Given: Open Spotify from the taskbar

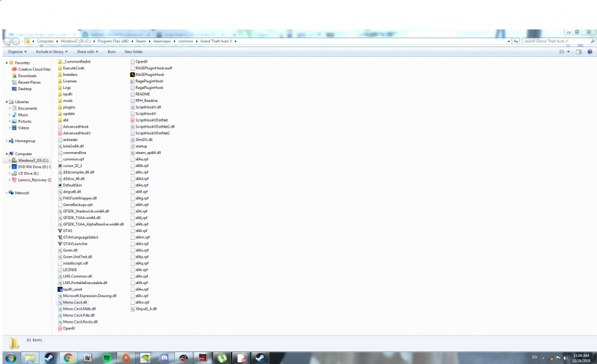Looking at the screenshot, I should click(107, 358).
